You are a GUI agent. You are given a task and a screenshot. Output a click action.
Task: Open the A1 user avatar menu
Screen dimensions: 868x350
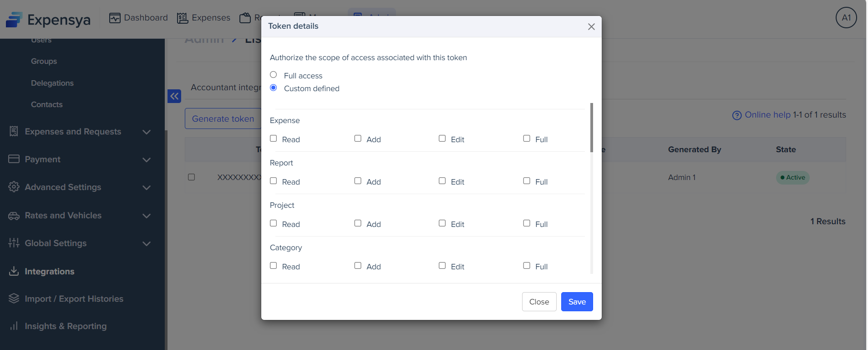(x=846, y=18)
